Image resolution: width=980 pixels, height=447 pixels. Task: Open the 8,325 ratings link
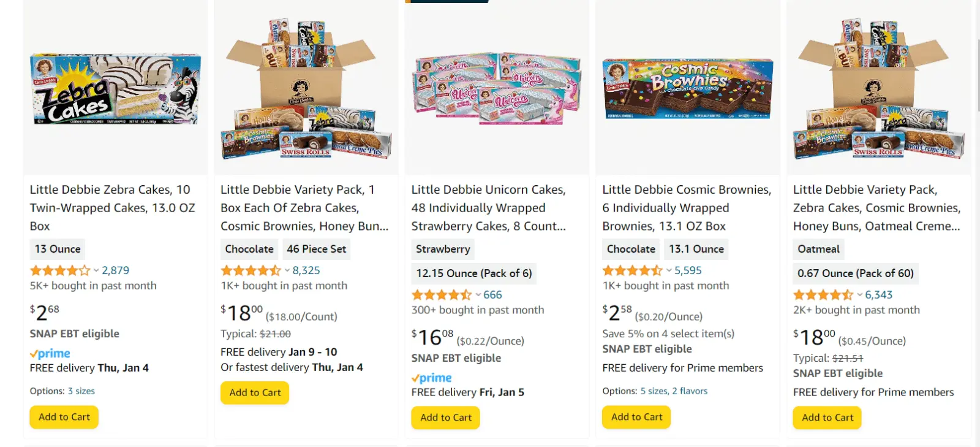click(306, 270)
